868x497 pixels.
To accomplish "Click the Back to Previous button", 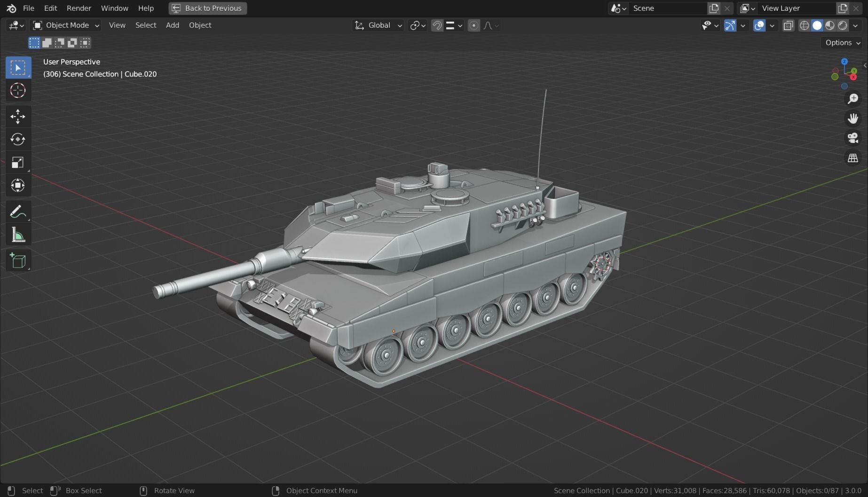I will pyautogui.click(x=208, y=8).
